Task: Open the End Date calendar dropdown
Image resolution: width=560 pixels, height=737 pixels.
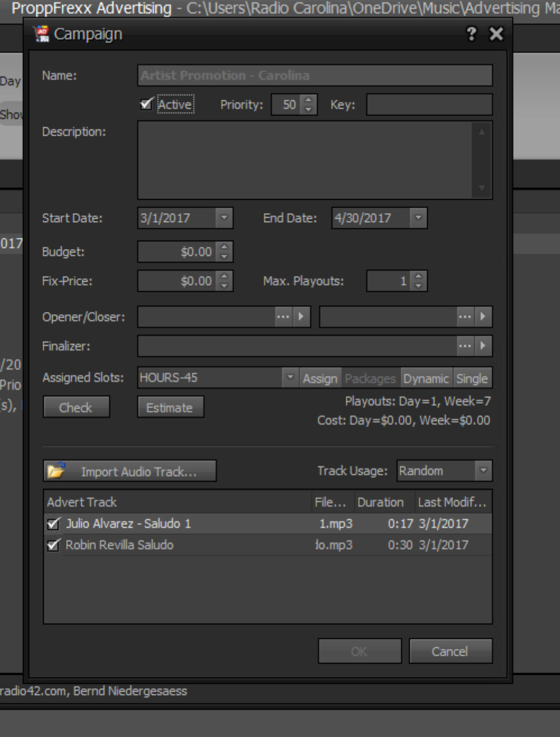Action: click(x=418, y=218)
